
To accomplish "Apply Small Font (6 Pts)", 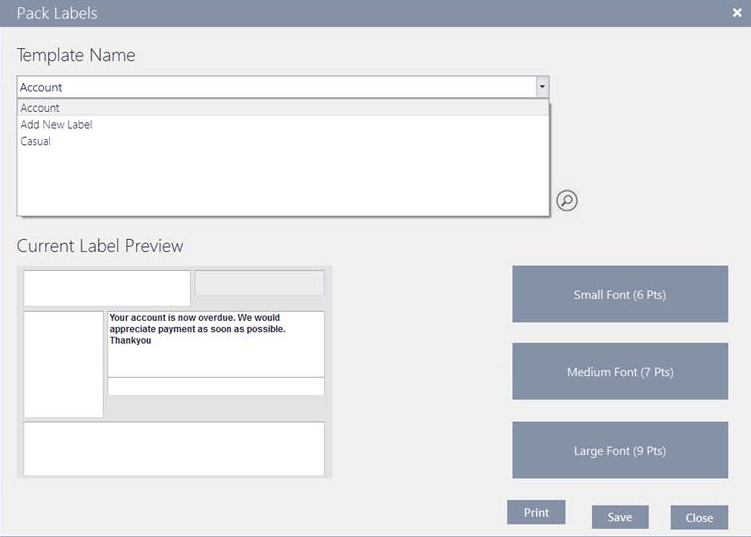I will [620, 294].
